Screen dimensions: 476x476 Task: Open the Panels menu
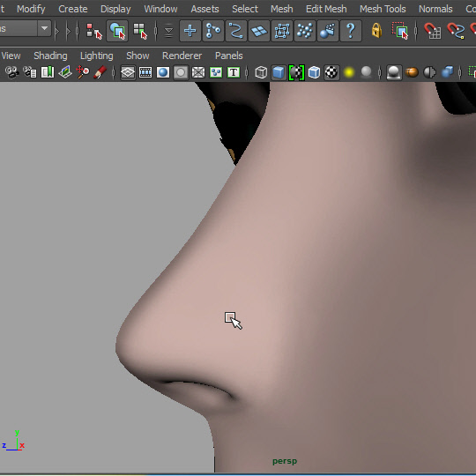coord(229,56)
